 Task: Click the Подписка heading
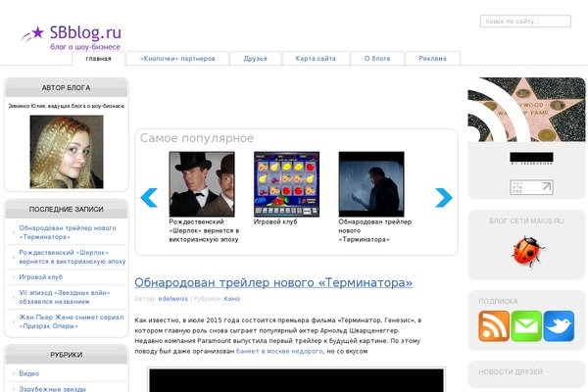(x=498, y=301)
